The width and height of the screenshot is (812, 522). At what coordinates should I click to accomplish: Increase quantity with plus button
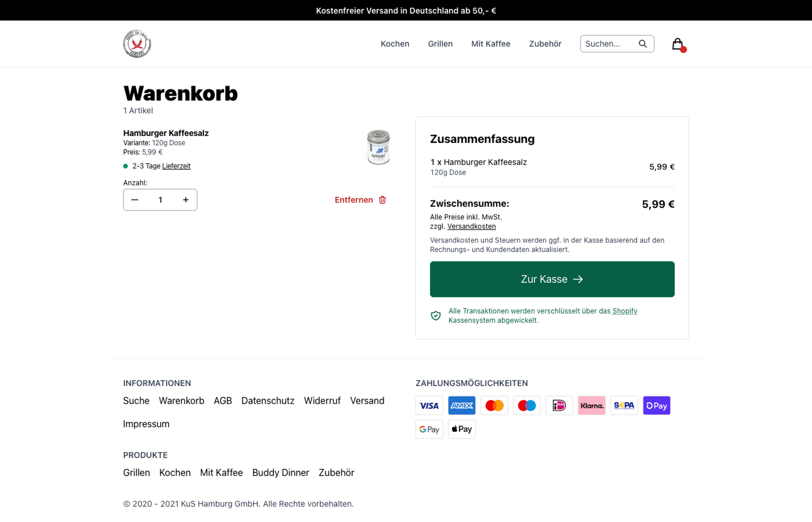point(186,200)
